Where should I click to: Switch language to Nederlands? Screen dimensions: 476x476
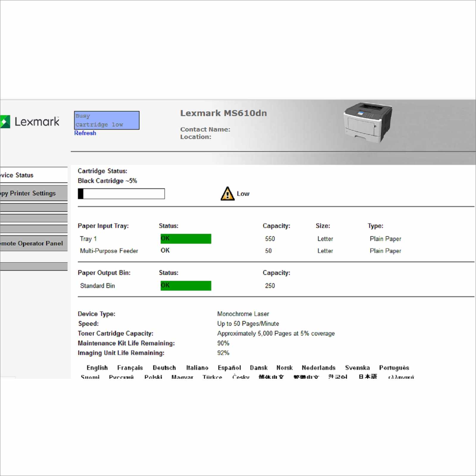[x=319, y=368]
